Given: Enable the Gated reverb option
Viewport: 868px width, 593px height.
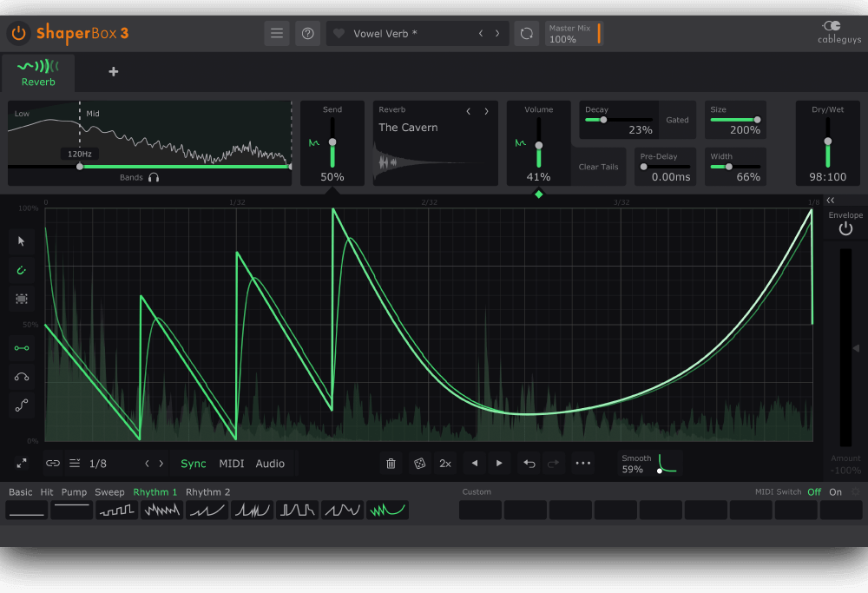Looking at the screenshot, I should coord(677,120).
